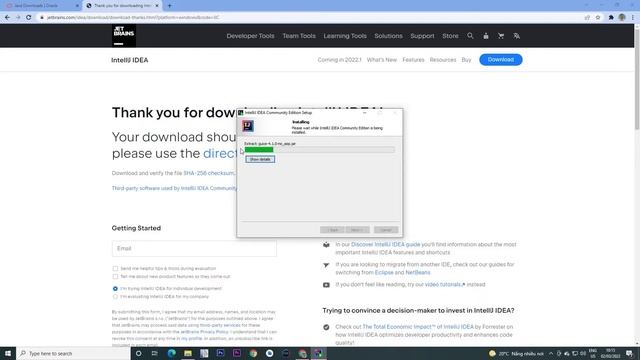Open Store menu
This screenshot has width=640, height=360.
click(450, 36)
